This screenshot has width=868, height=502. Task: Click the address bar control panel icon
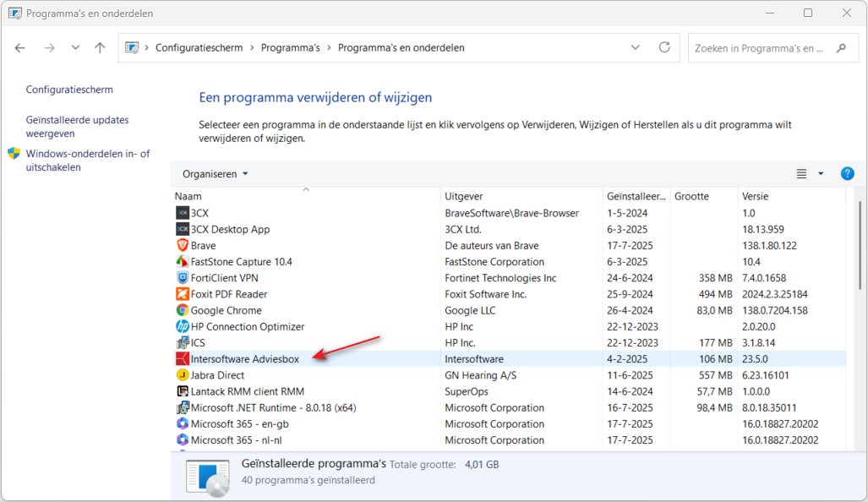click(x=132, y=47)
